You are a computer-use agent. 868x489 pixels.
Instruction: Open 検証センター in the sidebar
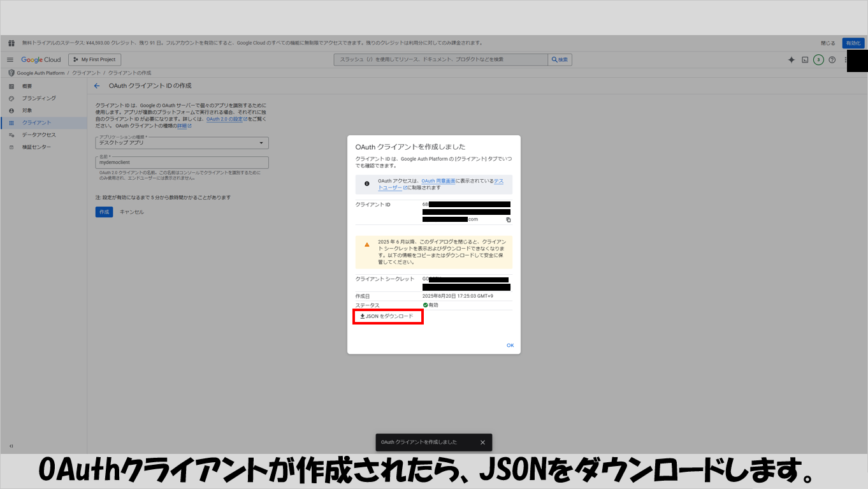36,147
